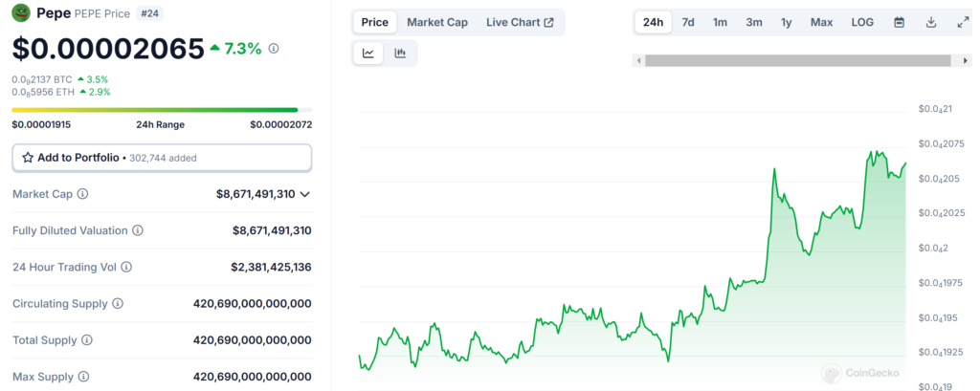980x391 pixels.
Task: Click the info icon beside Market Cap
Action: pos(82,194)
